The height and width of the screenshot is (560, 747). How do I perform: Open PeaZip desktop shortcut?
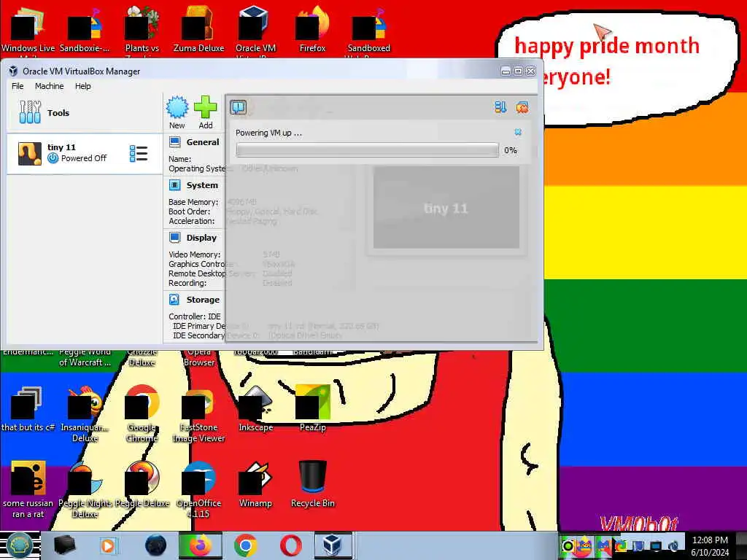(x=312, y=408)
